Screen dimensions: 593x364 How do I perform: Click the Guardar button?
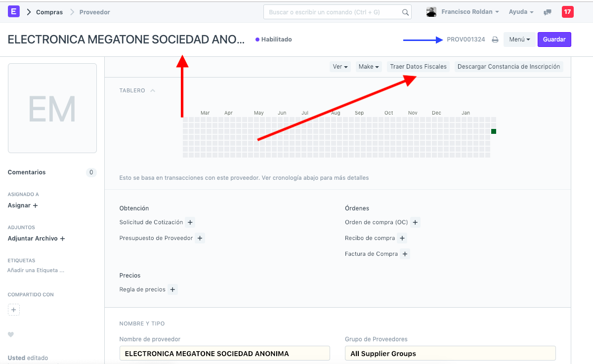pyautogui.click(x=554, y=40)
